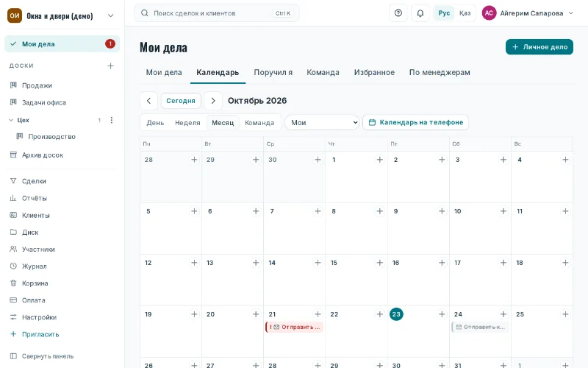Open red Отправить task on October 21
The image size is (588, 368).
click(x=295, y=327)
